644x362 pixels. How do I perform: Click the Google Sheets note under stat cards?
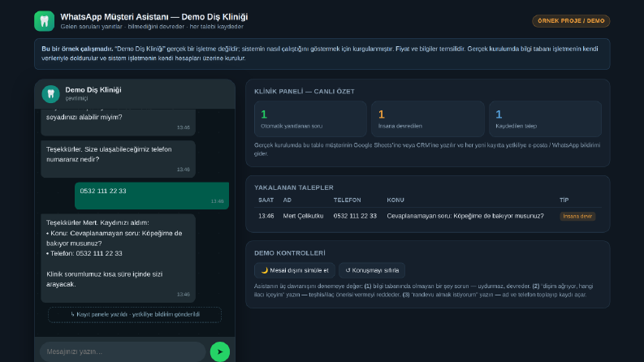(427, 149)
